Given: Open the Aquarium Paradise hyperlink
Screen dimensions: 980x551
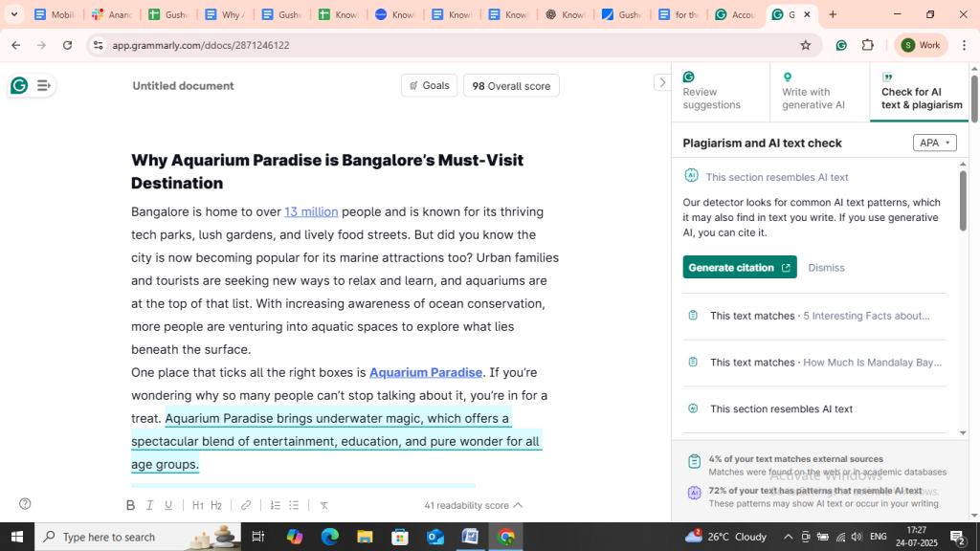Looking at the screenshot, I should [426, 372].
